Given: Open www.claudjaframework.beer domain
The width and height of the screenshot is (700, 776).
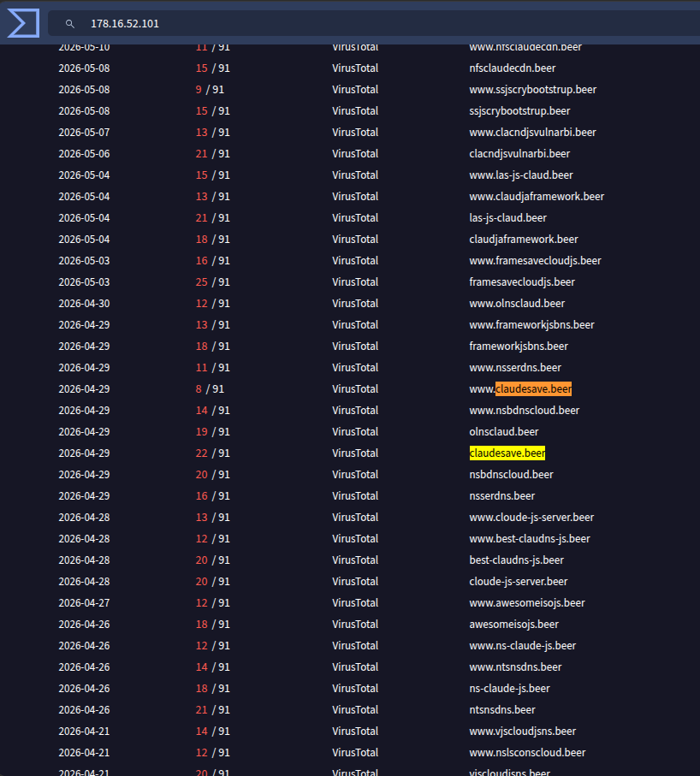Looking at the screenshot, I should pyautogui.click(x=537, y=196).
